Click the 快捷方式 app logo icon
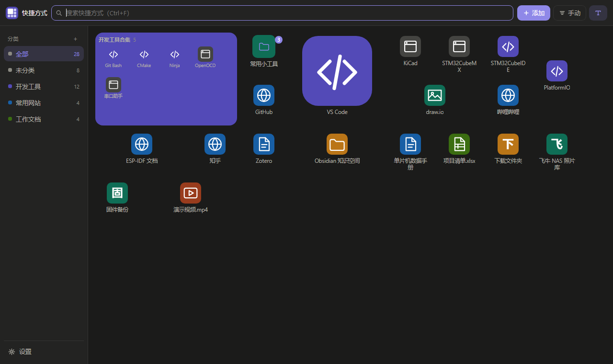 [12, 13]
